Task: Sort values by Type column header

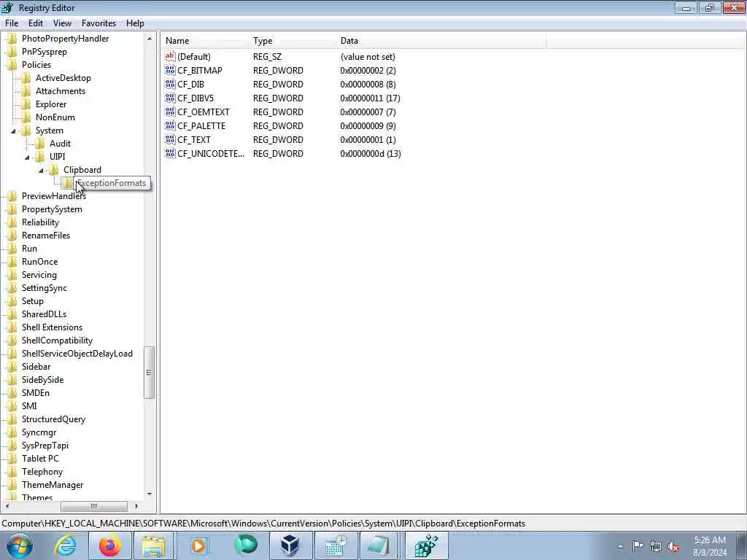Action: 292,41
